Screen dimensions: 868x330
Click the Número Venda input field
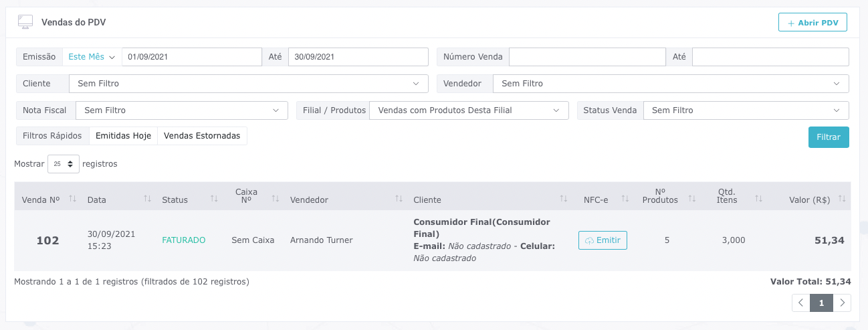[587, 57]
